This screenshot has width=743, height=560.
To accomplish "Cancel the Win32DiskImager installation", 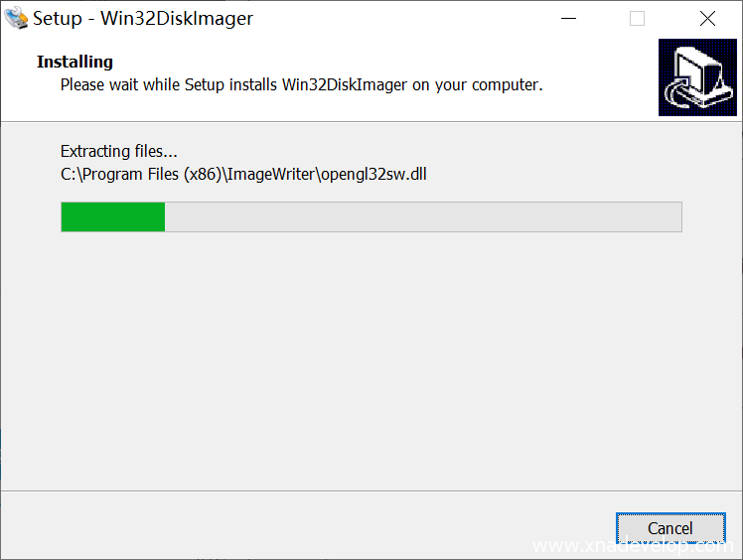I will (669, 528).
